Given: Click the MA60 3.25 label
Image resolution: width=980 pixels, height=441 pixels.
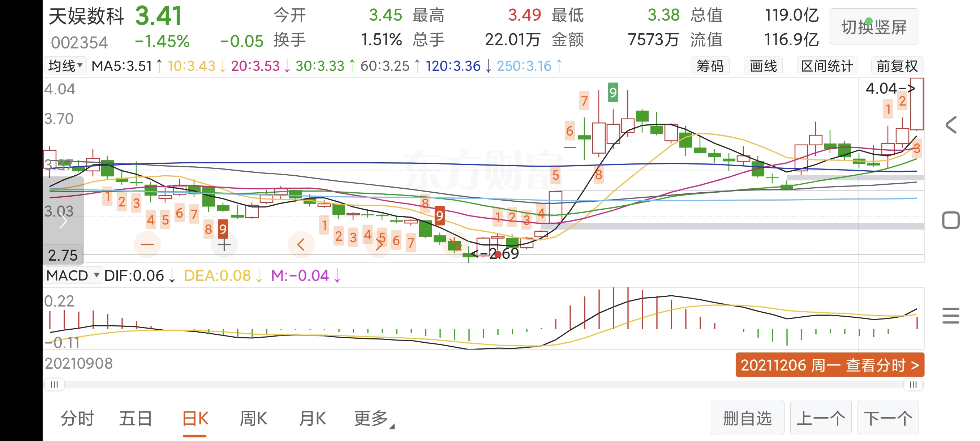Looking at the screenshot, I should [x=390, y=66].
